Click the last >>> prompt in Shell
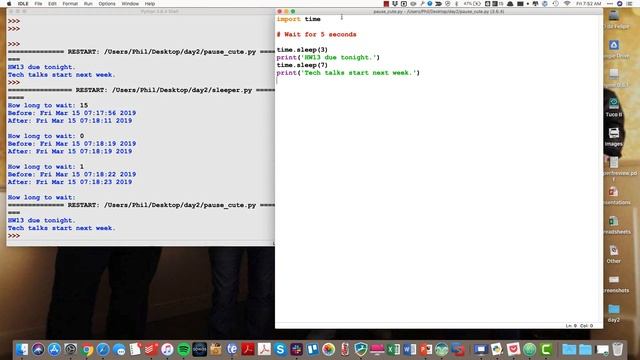640x360 pixels. (x=14, y=236)
